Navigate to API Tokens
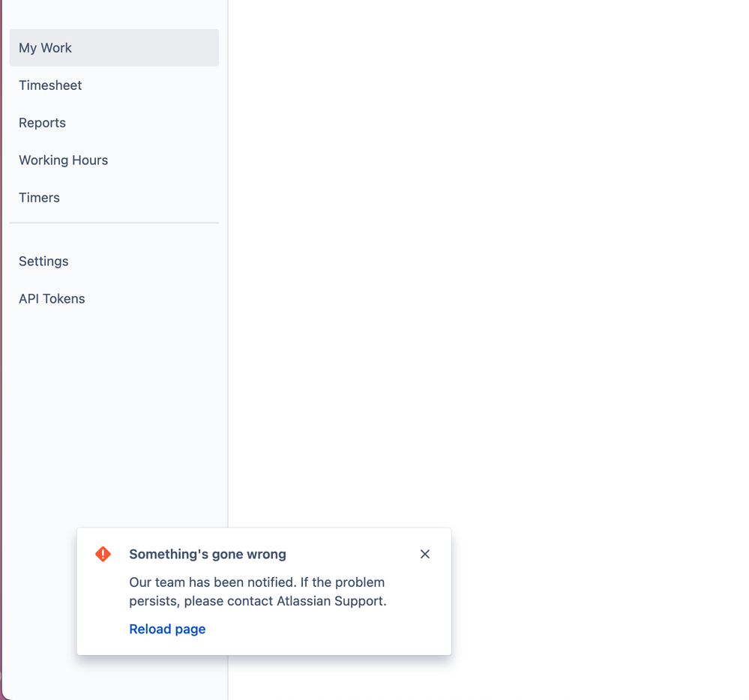This screenshot has height=700, width=749. [x=52, y=299]
